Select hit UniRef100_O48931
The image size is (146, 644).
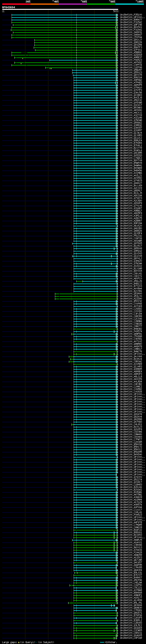131,32
